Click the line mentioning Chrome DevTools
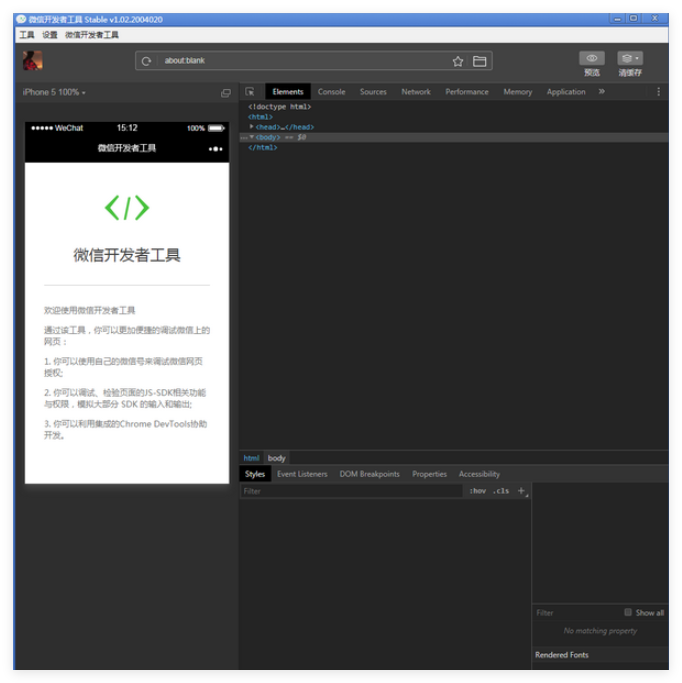 (x=125, y=429)
